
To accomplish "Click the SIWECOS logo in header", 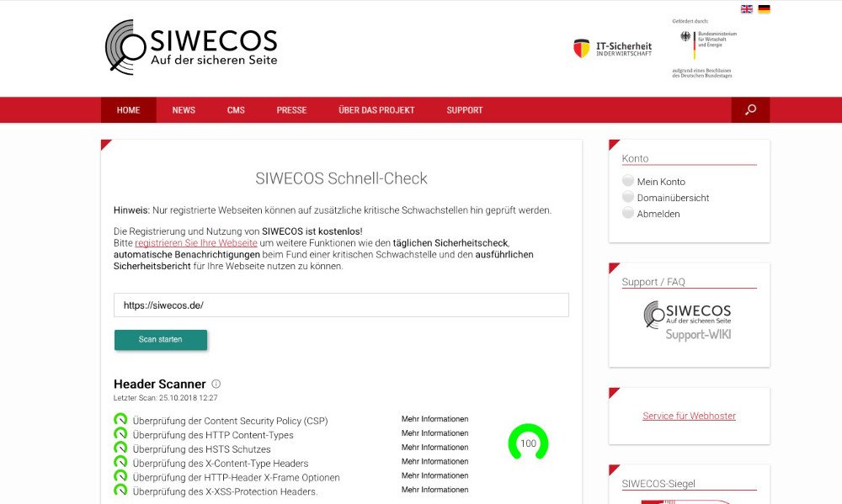I will click(191, 47).
